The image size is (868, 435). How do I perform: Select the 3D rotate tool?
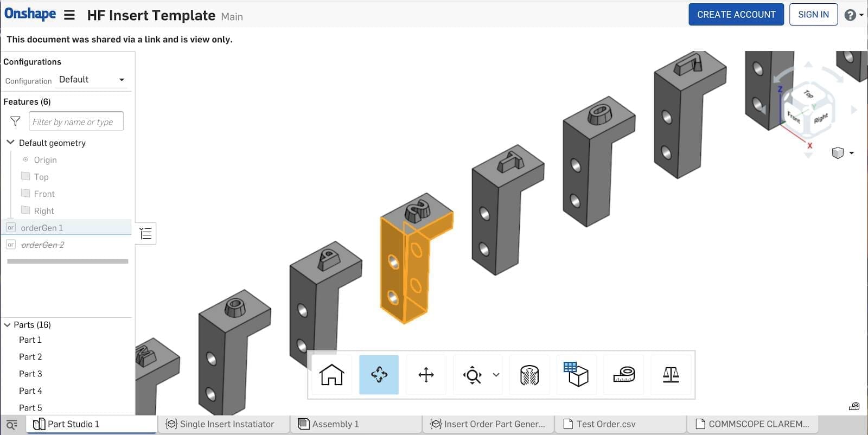point(379,375)
